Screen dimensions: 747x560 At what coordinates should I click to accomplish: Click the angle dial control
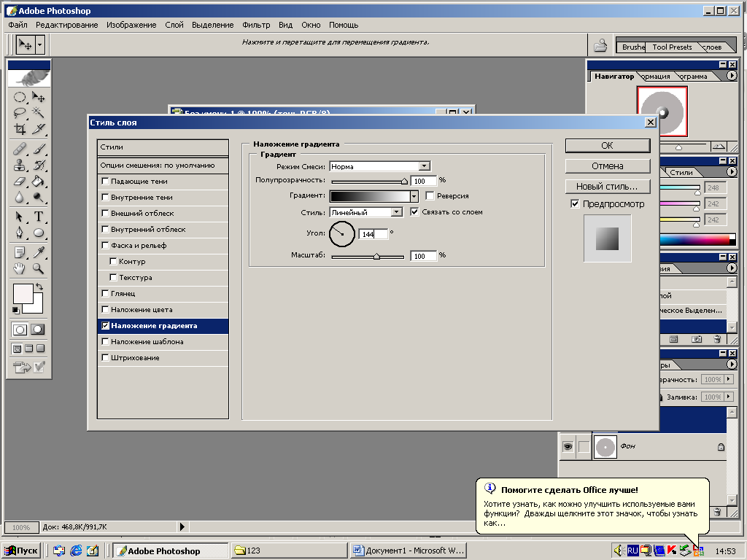tap(341, 234)
